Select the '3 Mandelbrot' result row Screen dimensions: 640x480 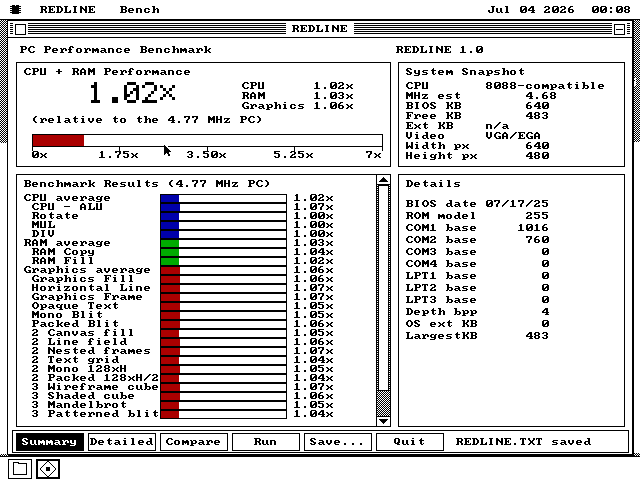click(x=178, y=405)
